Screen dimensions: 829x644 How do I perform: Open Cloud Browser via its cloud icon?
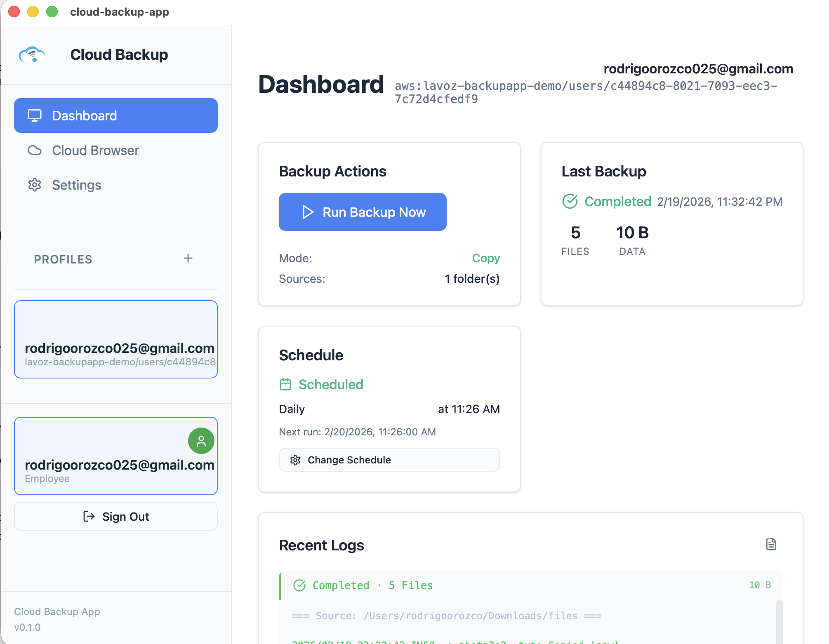[x=35, y=150]
